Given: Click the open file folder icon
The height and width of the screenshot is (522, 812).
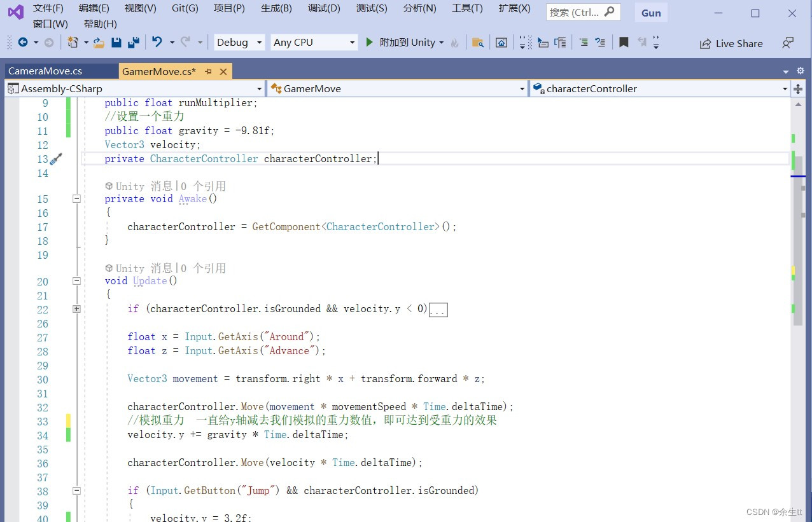Looking at the screenshot, I should 99,43.
